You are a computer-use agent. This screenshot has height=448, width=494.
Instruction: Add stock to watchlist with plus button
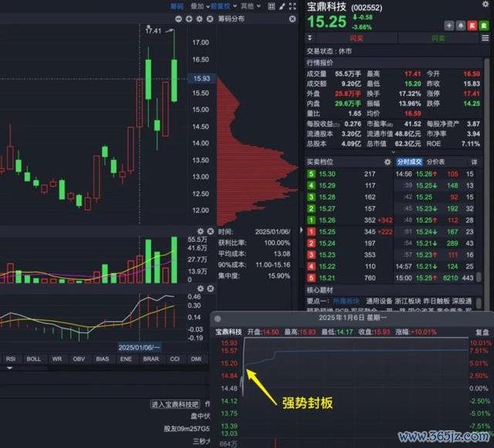[x=449, y=25]
